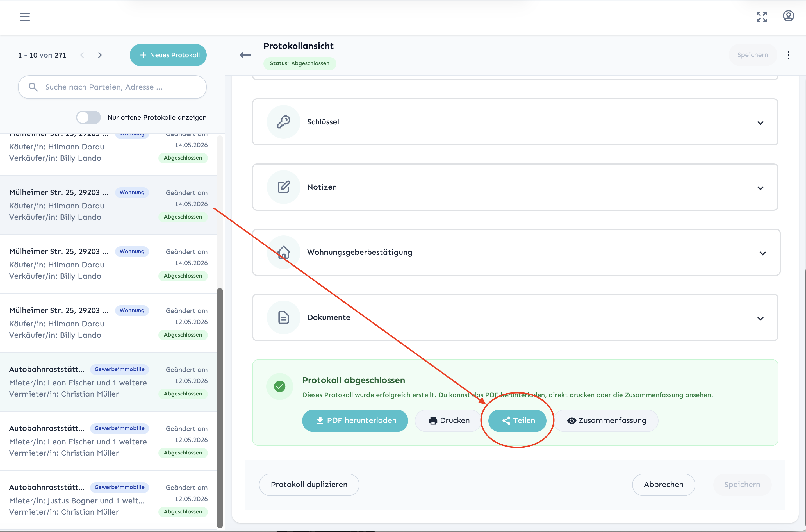Click the protocol list scrollbar thumb
The height and width of the screenshot is (532, 806).
click(220, 408)
